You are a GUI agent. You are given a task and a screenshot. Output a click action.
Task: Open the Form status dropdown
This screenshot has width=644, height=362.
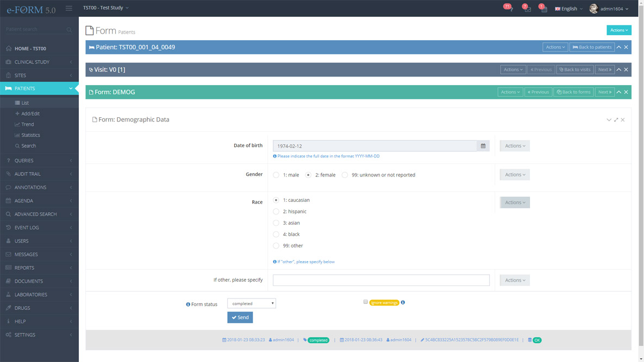click(x=252, y=303)
